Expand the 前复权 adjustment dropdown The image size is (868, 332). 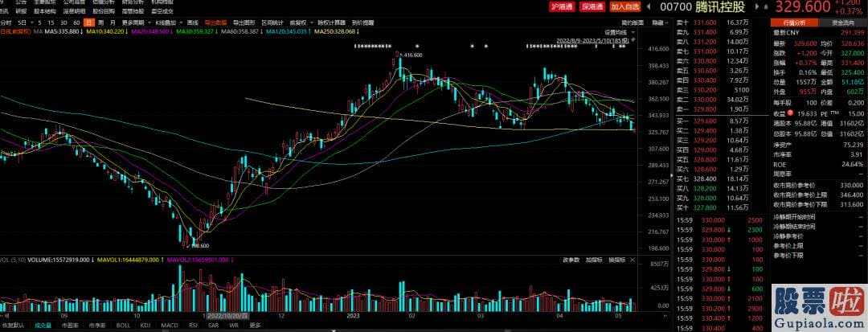click(300, 23)
